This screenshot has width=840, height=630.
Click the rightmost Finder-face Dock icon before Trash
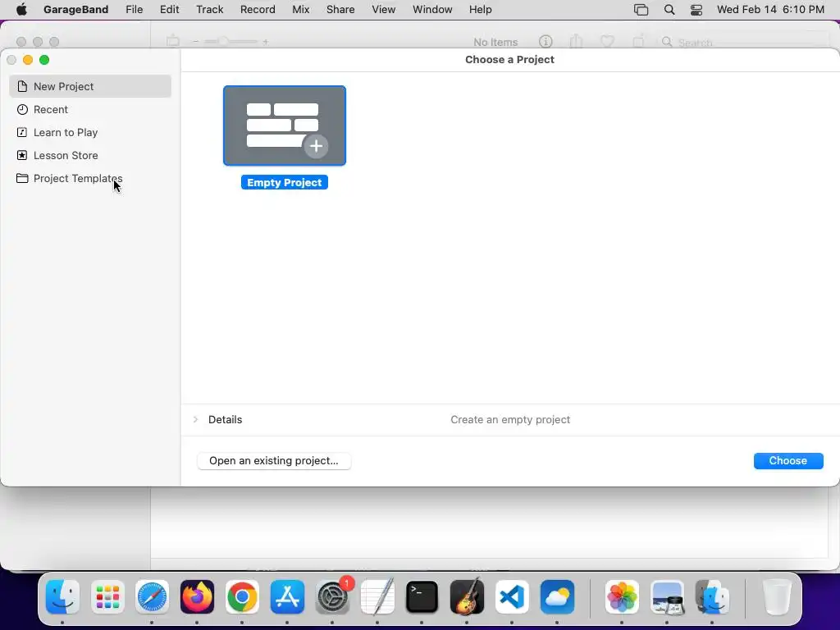pyautogui.click(x=712, y=596)
